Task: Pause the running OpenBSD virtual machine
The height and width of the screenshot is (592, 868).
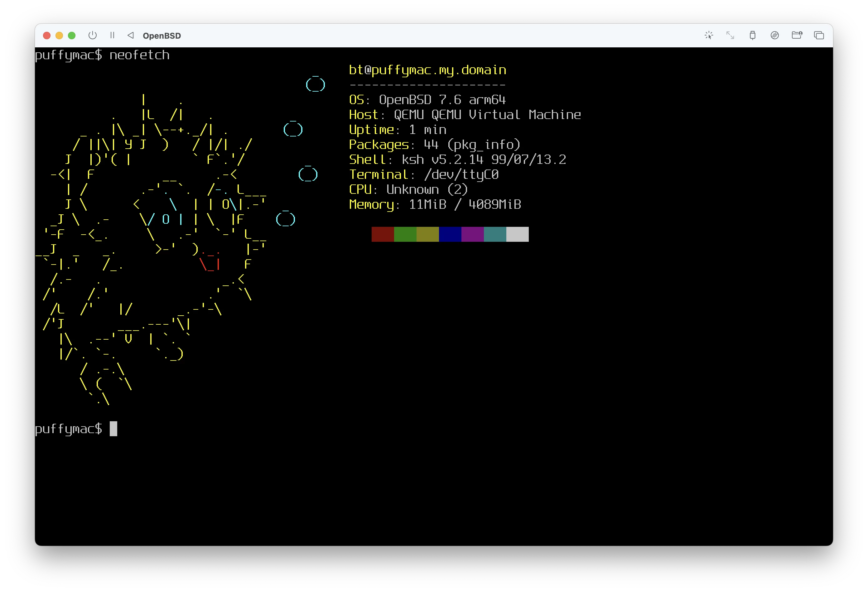Action: tap(112, 36)
